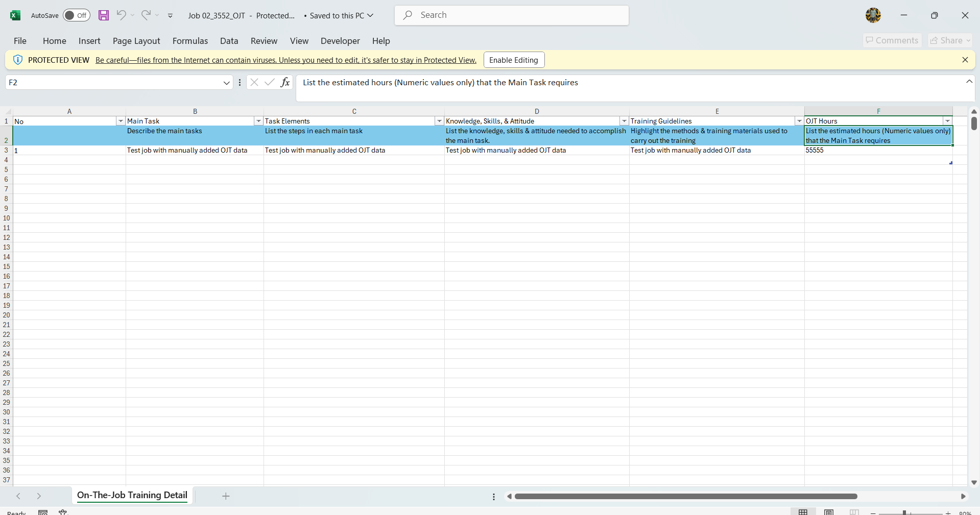Image resolution: width=980 pixels, height=515 pixels.
Task: Open the Main Task column filter dropdown
Action: tap(258, 121)
